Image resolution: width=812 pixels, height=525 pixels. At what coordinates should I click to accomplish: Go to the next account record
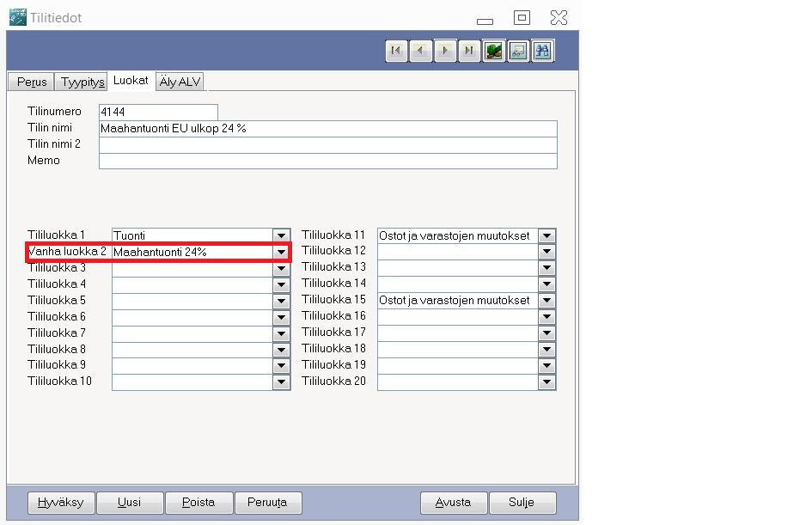(445, 51)
